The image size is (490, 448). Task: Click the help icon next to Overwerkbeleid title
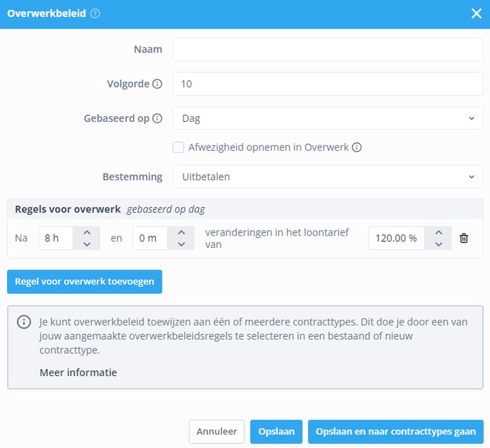click(95, 14)
